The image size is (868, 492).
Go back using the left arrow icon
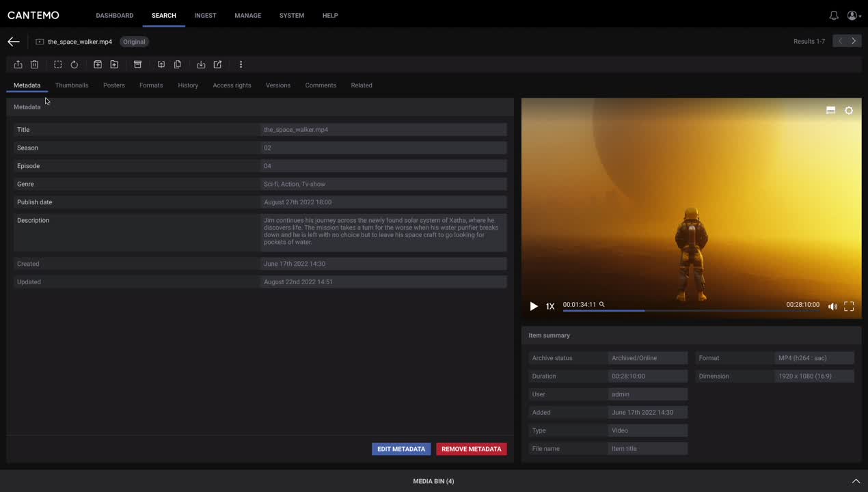coord(14,42)
